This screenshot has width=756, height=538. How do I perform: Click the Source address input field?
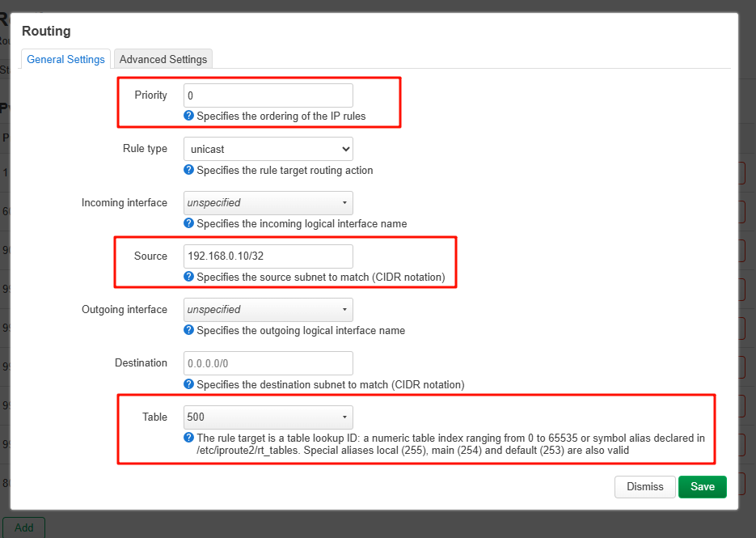click(268, 256)
